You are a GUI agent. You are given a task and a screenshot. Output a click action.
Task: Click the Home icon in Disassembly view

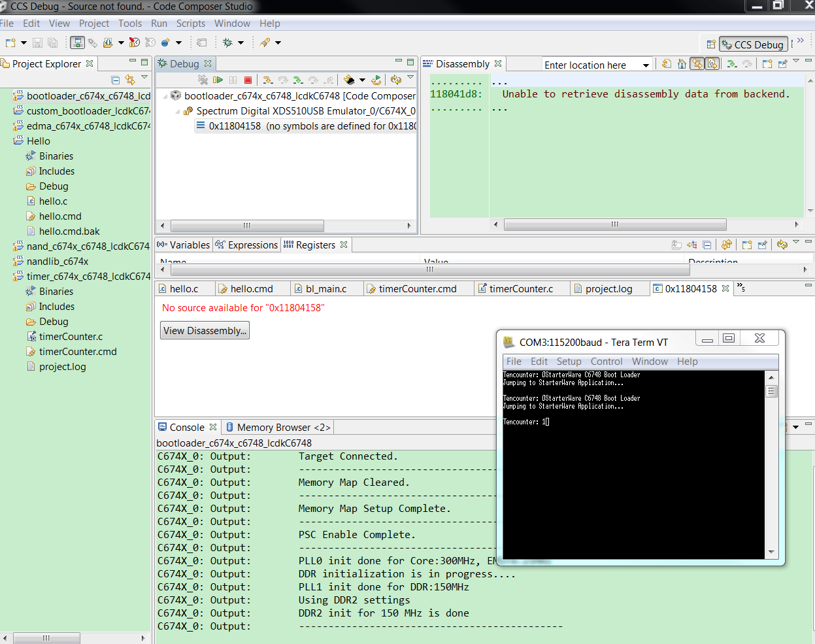[682, 64]
